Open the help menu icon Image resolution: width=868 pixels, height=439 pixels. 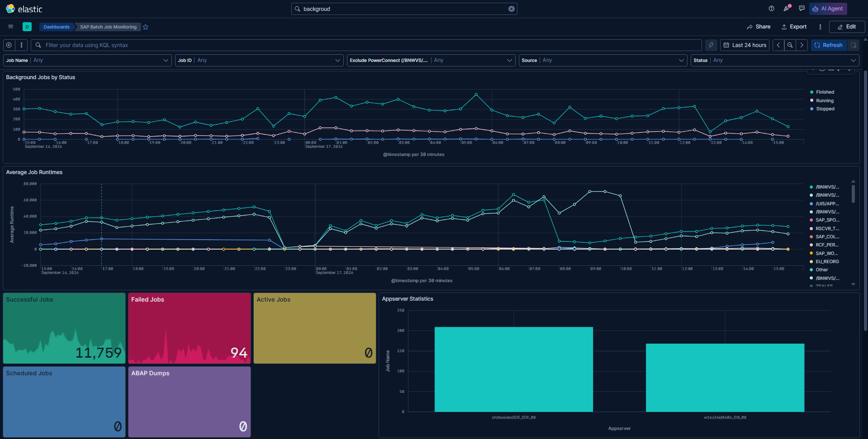point(772,9)
